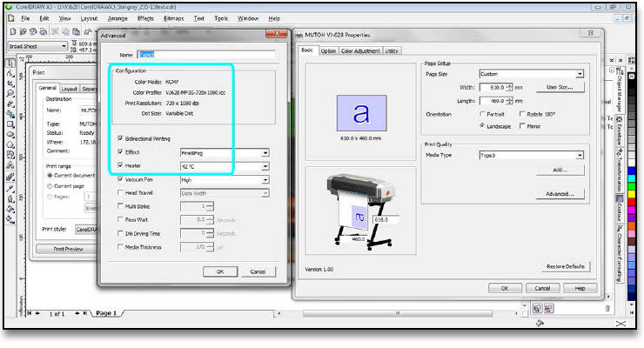The image size is (644, 348).
Task: Click the Print Preview button
Action: tap(68, 249)
